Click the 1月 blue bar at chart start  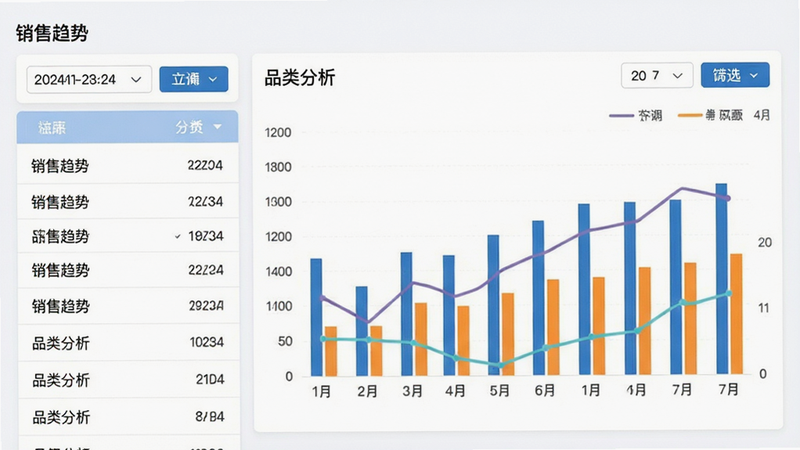316,317
